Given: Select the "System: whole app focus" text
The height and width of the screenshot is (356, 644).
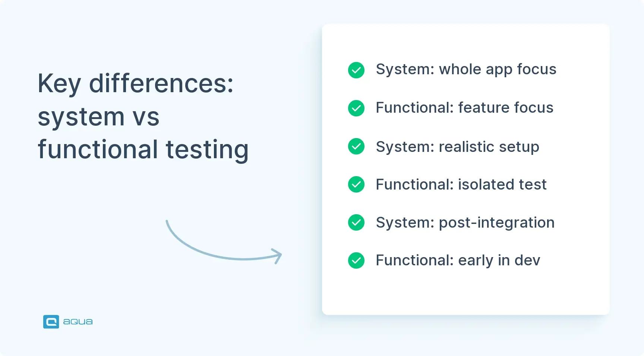Looking at the screenshot, I should pos(466,69).
